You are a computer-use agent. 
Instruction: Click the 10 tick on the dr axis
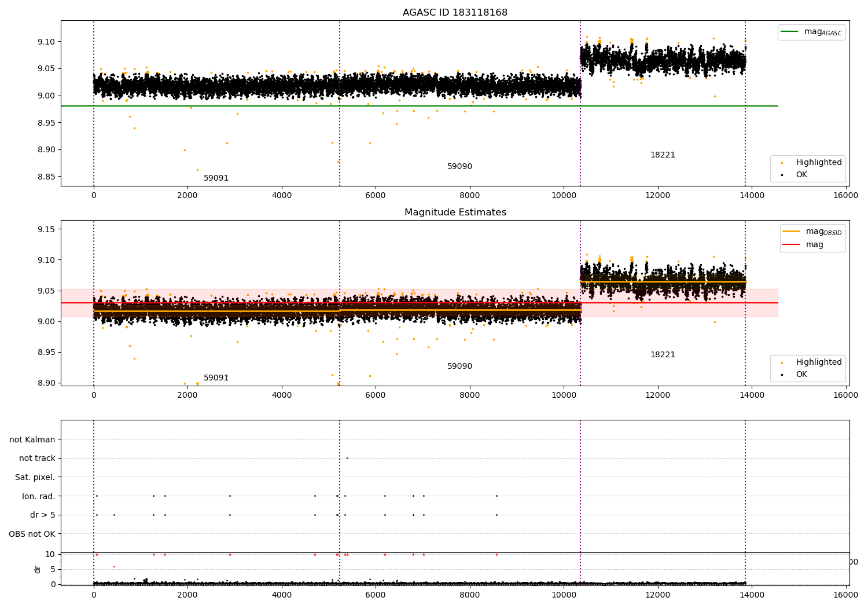point(50,555)
